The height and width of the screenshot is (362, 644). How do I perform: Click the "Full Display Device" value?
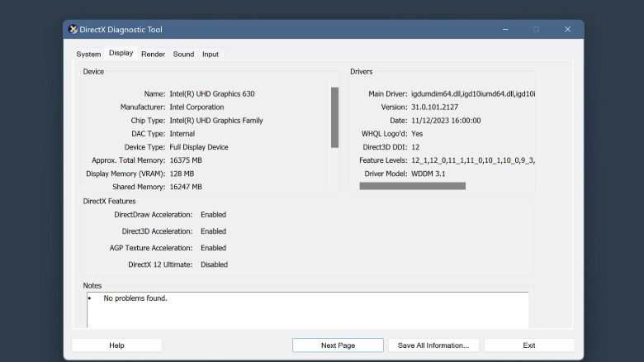tap(199, 147)
